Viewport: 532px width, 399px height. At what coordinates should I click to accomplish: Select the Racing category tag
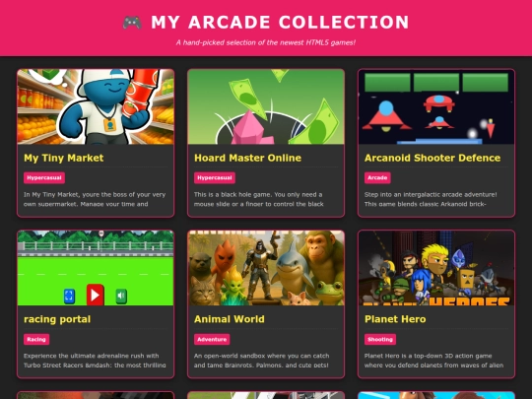click(x=36, y=339)
